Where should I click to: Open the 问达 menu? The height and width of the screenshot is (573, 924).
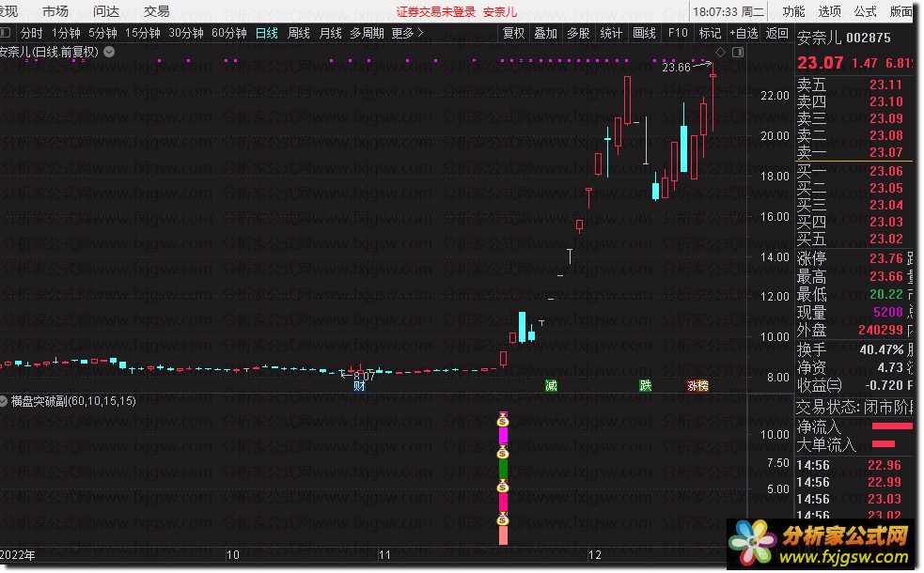point(106,11)
